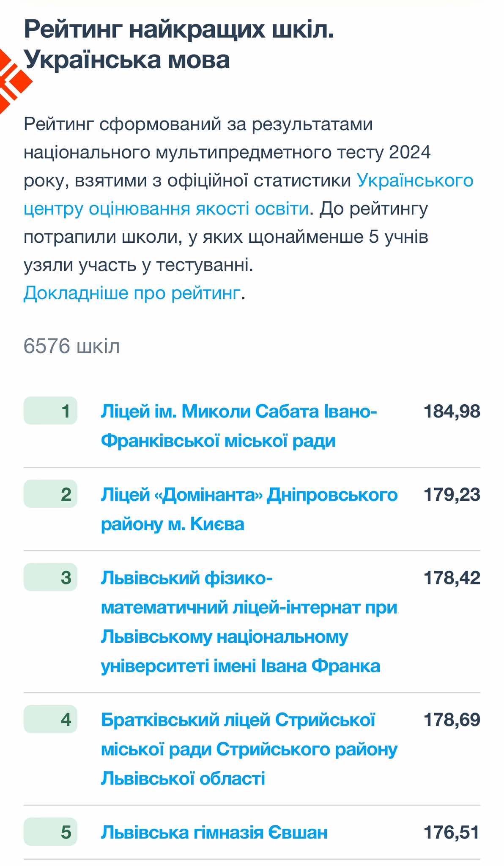Click the rank 5 badge
The width and height of the screenshot is (504, 866).
[50, 832]
